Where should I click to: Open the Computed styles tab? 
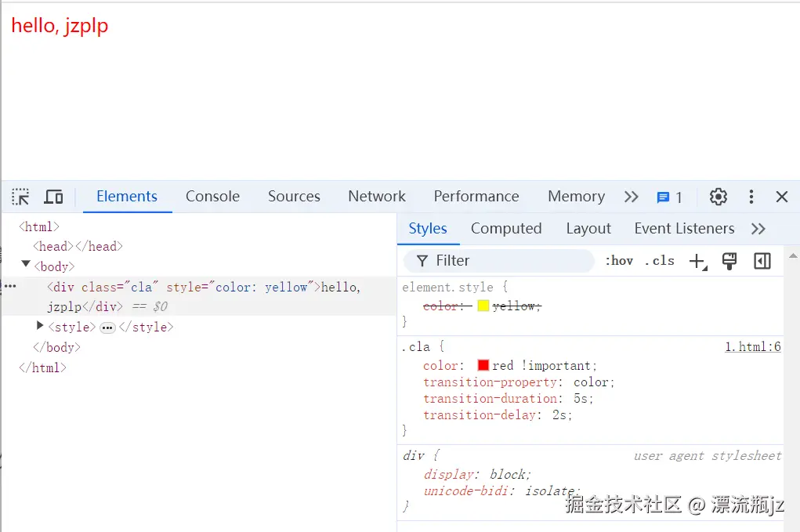pos(505,228)
